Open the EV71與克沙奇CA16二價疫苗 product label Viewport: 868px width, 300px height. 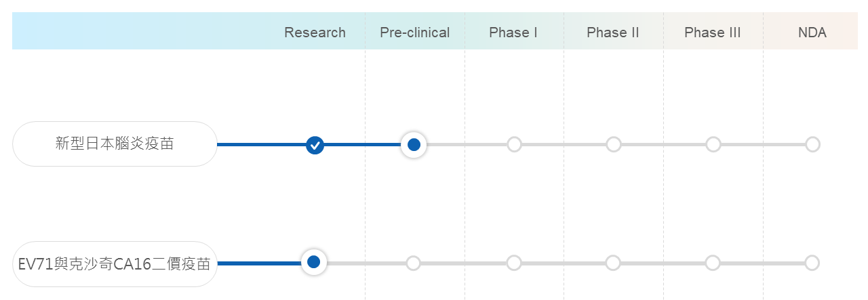click(x=115, y=263)
